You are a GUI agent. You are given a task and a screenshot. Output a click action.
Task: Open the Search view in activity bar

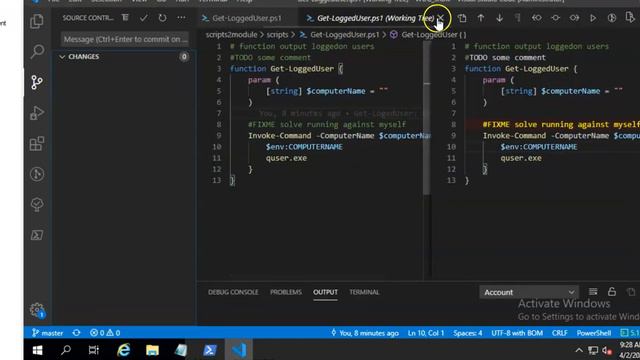pos(37,51)
